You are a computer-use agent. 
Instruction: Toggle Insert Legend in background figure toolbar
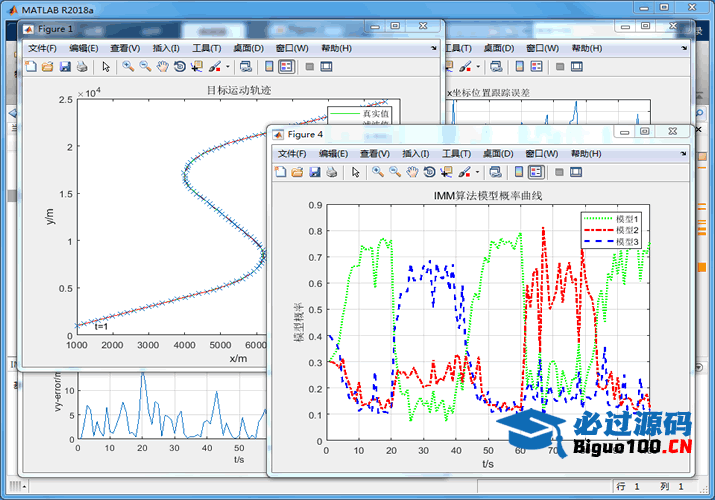tap(537, 67)
